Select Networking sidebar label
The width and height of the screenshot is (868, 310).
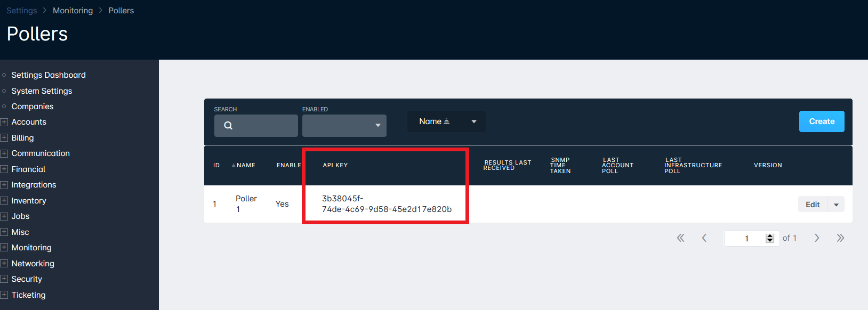(x=33, y=264)
